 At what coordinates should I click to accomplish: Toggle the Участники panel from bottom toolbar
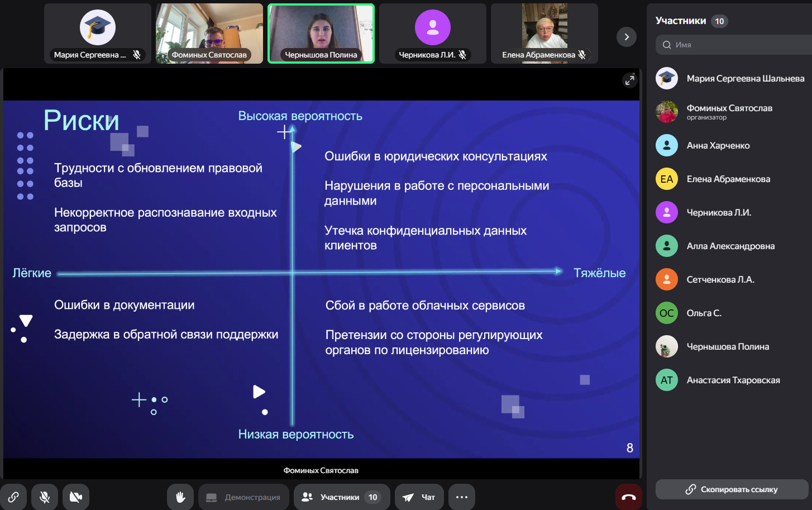[342, 497]
